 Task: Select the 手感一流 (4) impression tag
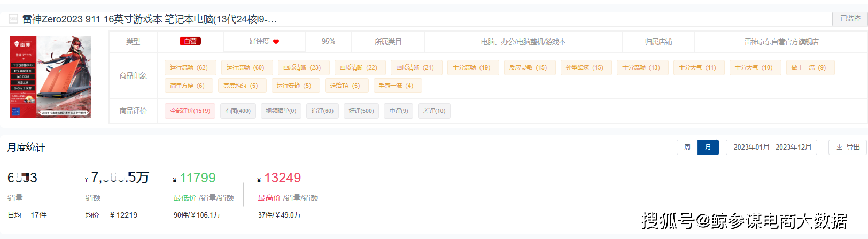point(398,86)
